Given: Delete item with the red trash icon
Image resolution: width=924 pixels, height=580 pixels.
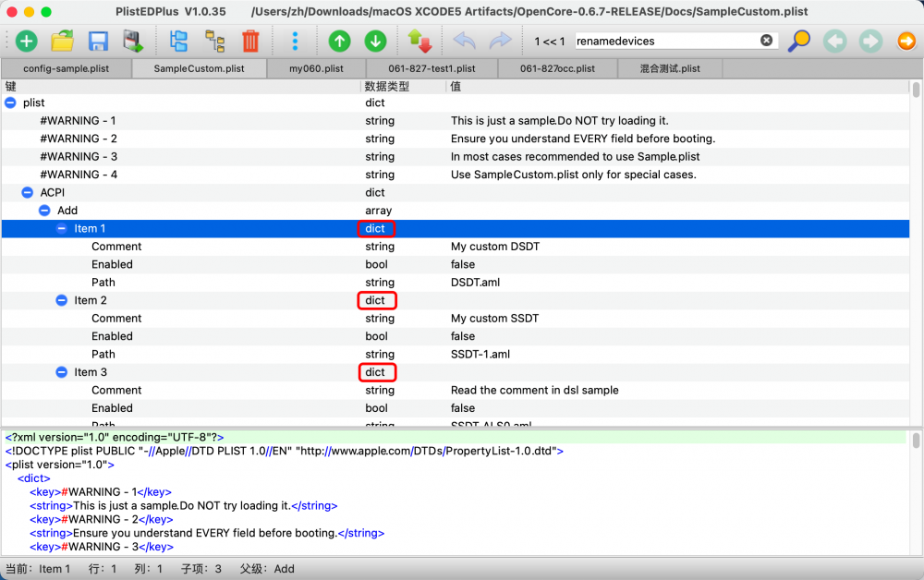Looking at the screenshot, I should (x=250, y=42).
